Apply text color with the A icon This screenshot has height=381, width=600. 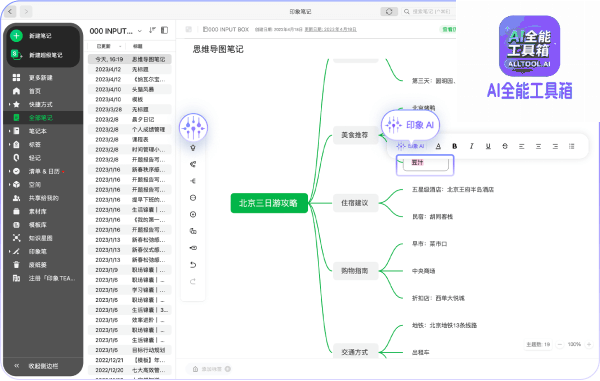(x=438, y=146)
